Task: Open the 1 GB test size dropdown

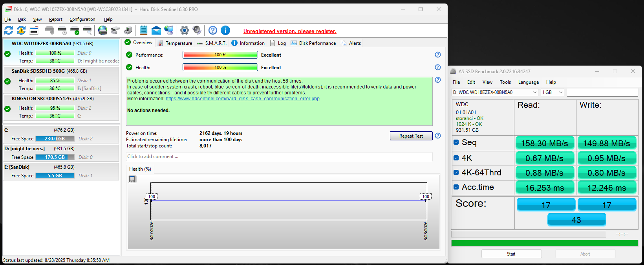Action: (553, 92)
